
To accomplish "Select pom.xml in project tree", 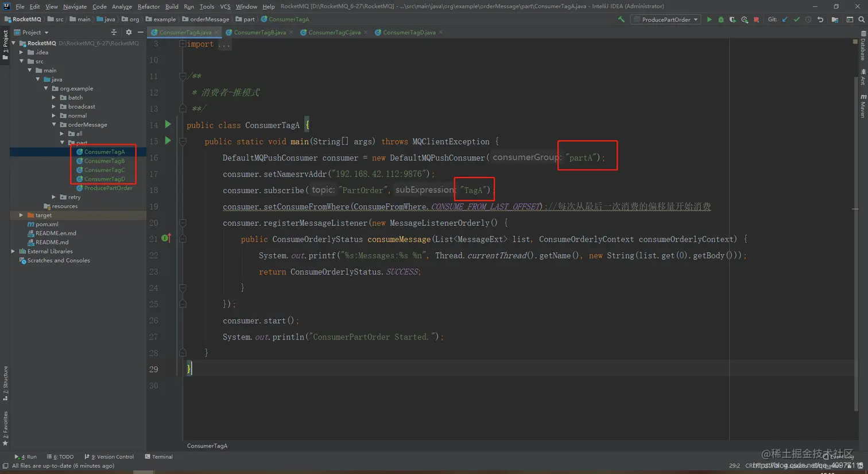I will (46, 224).
